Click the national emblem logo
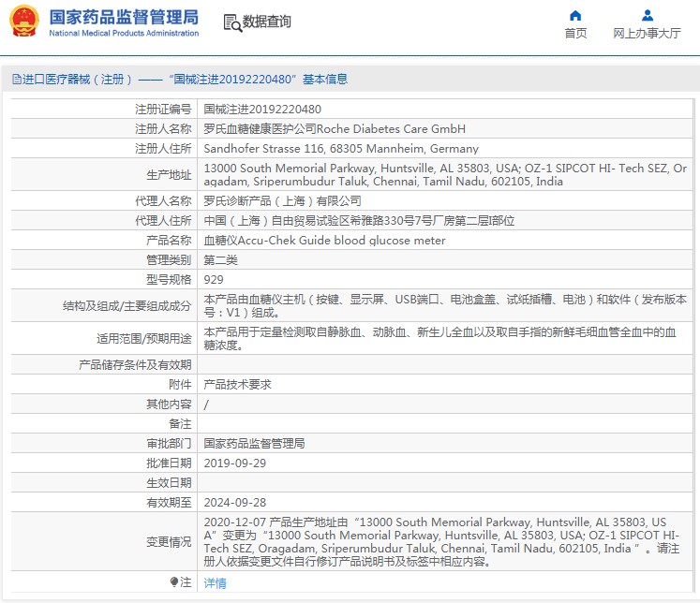 24,21
